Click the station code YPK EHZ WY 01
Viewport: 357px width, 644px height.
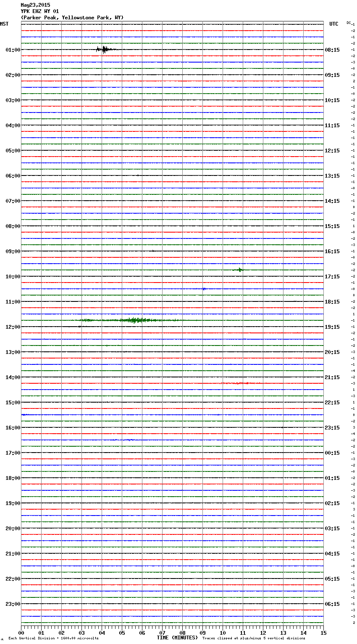[40, 11]
